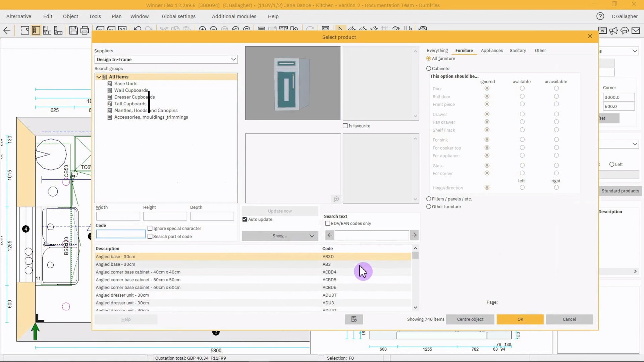
Task: Tick the Is favourite checkbox
Action: pyautogui.click(x=345, y=126)
